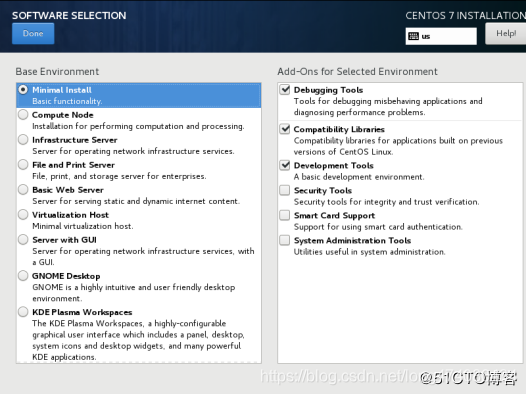Click 'A basic development environment.' text

coord(359,177)
